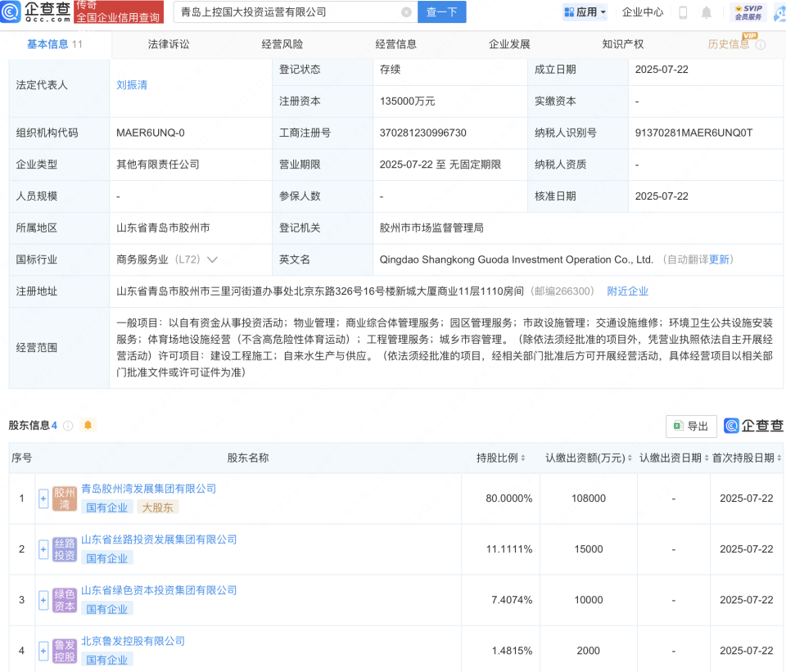
Task: Switch to the 法律诉讼 tab
Action: point(169,44)
